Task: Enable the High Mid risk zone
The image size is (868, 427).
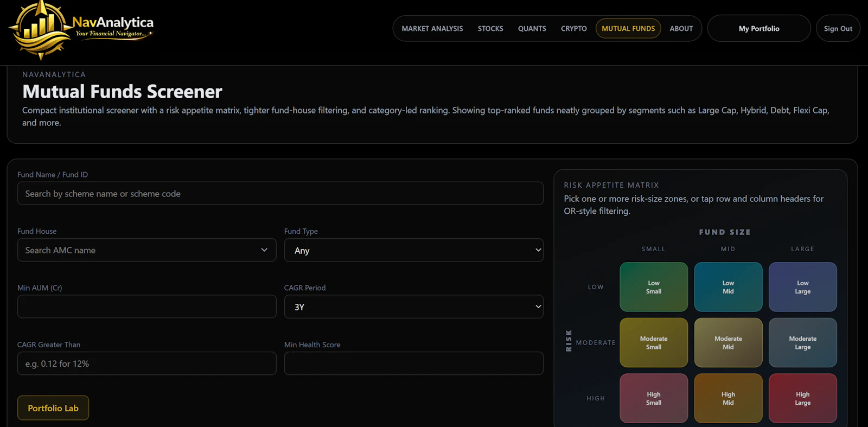Action: (728, 398)
